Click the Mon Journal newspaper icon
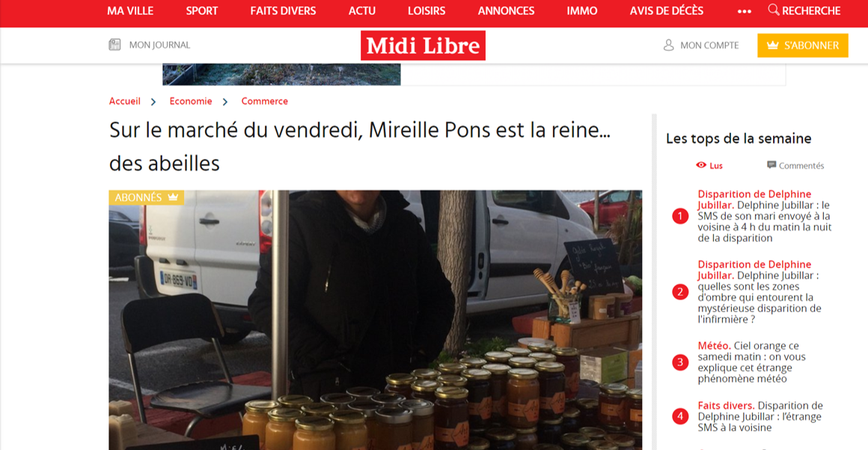This screenshot has width=868, height=450. tap(114, 45)
